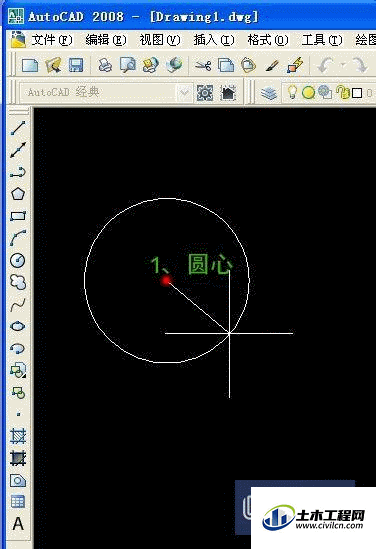Select the Spline tool
This screenshot has height=549, width=376.
click(x=18, y=304)
